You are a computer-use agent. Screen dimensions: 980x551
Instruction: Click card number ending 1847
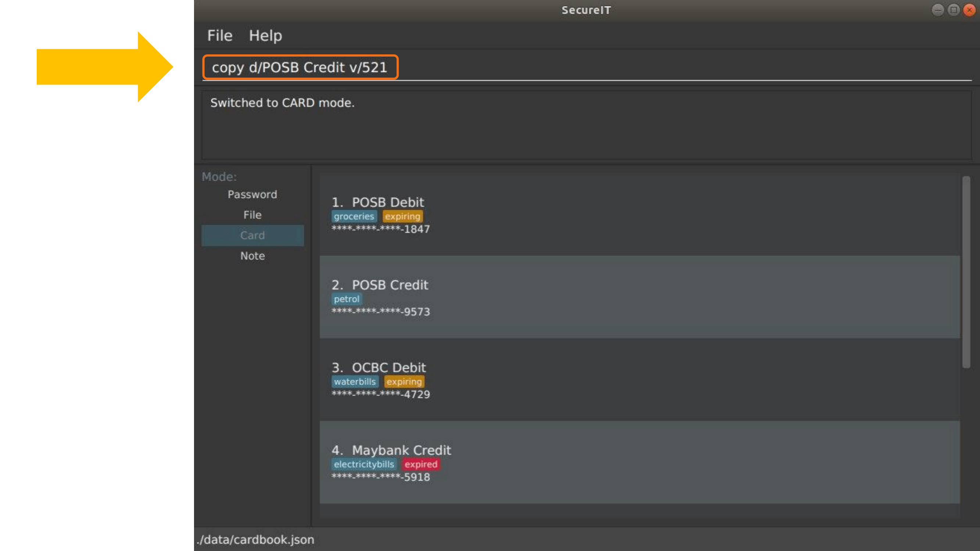pos(380,229)
